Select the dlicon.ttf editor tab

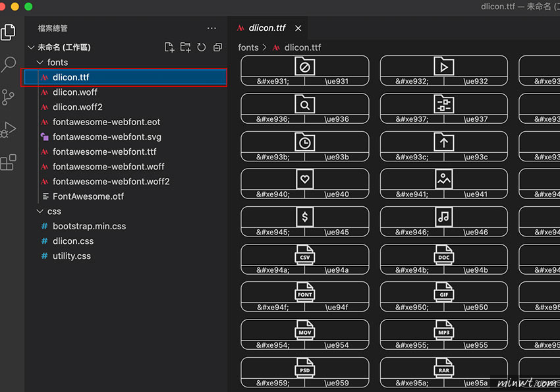(267, 28)
